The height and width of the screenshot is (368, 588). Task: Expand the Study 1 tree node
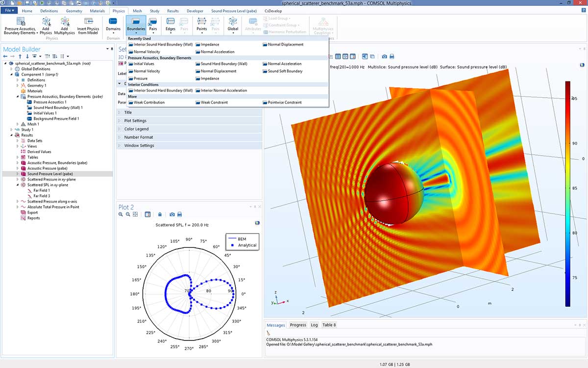[x=11, y=130]
